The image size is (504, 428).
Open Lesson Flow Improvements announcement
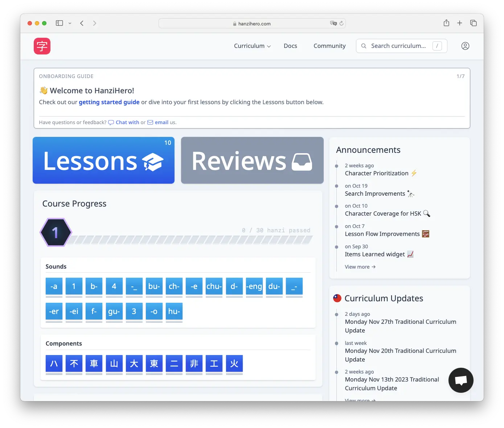tap(387, 234)
